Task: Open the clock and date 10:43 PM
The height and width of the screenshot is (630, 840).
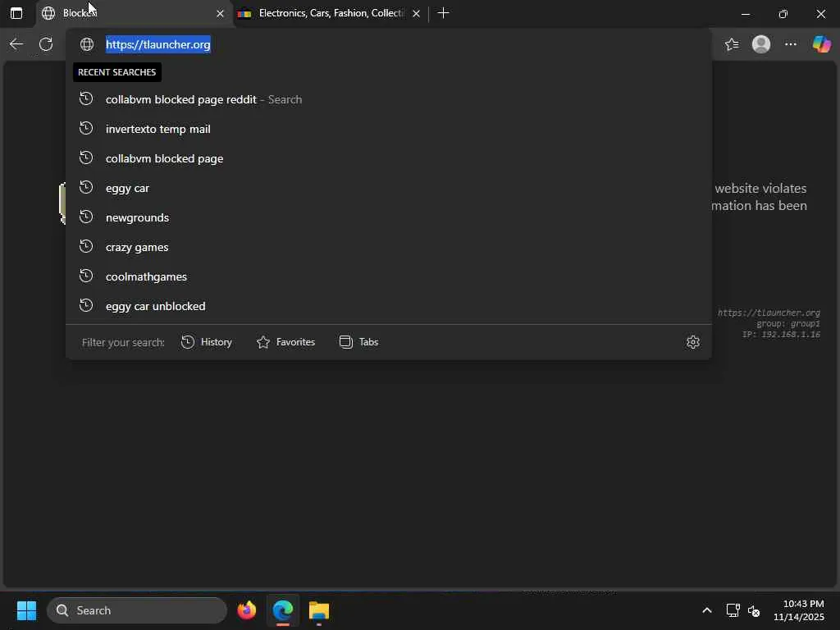Action: pos(799,610)
